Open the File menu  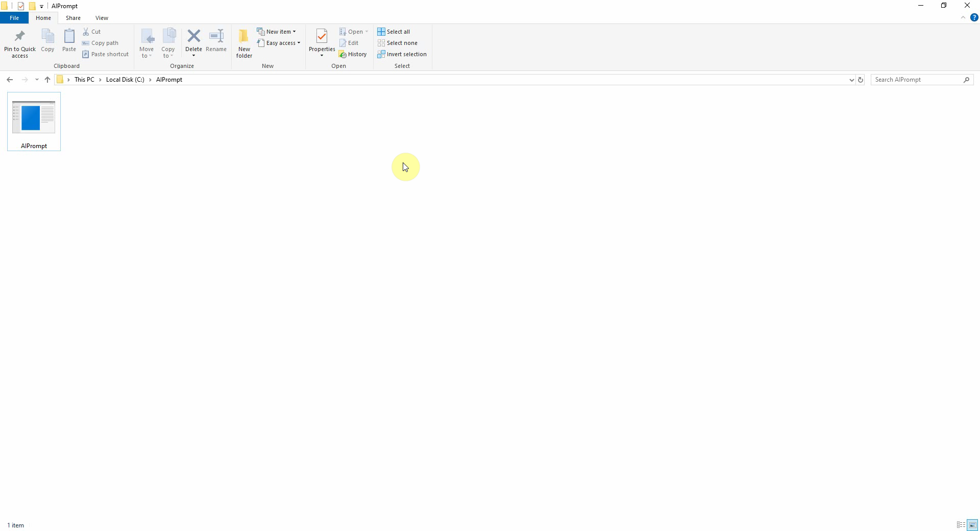pyautogui.click(x=14, y=18)
